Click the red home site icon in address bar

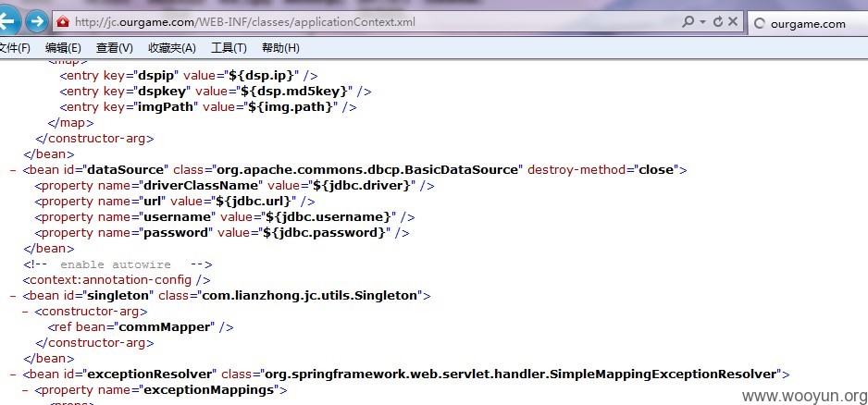(63, 22)
